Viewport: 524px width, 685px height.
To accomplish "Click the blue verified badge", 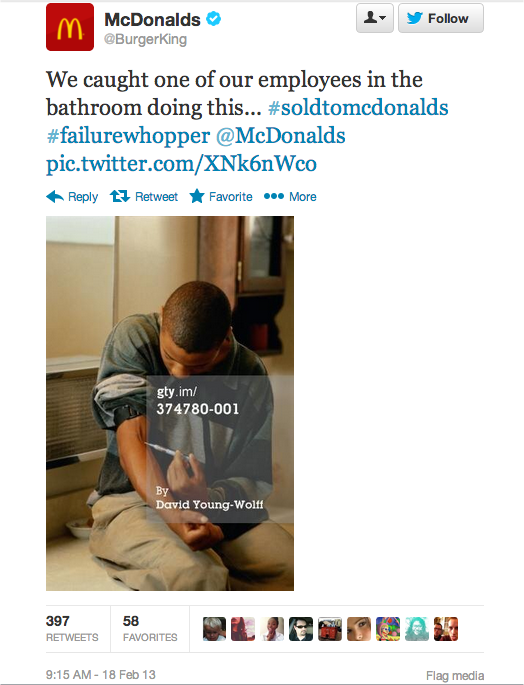I will tap(214, 19).
